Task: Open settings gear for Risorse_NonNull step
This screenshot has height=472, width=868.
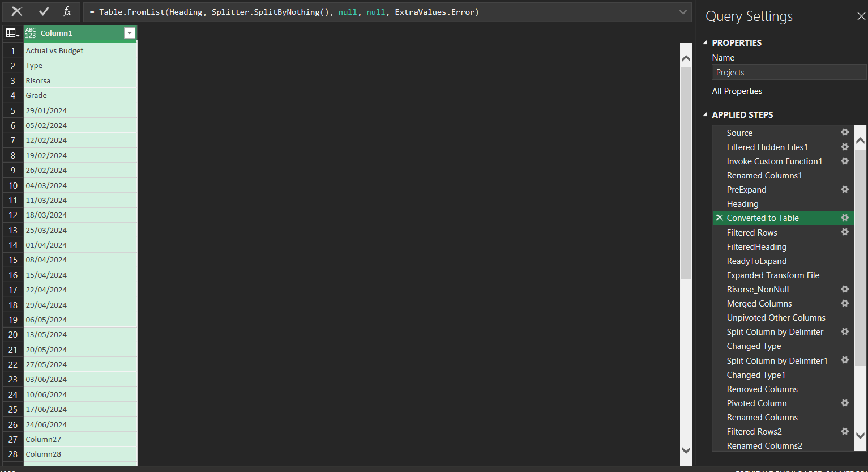Action: tap(845, 289)
